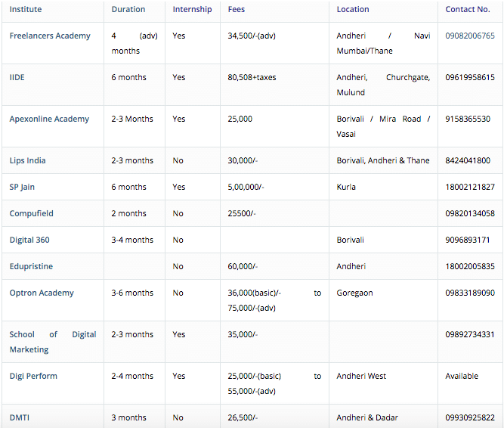Open the Optron Academy link
Viewport: 504px width, 428px height.
pyautogui.click(x=42, y=293)
